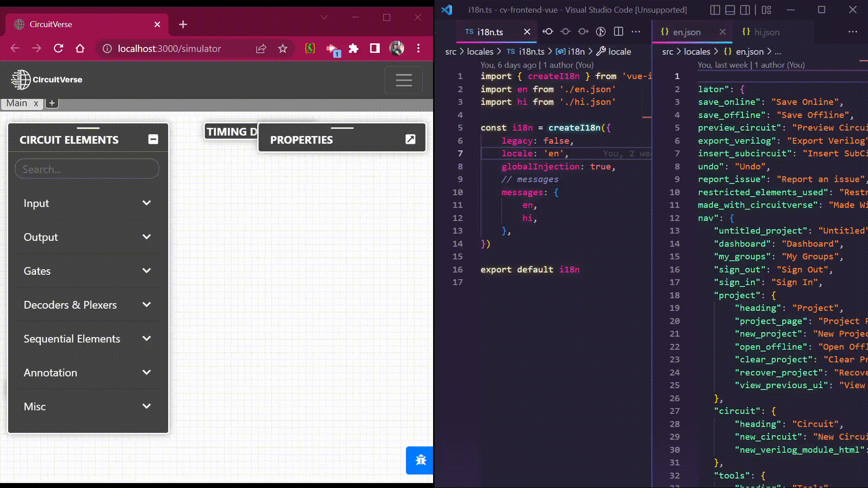Click Split Editor Right icon
This screenshot has width=868, height=488.
tap(618, 32)
